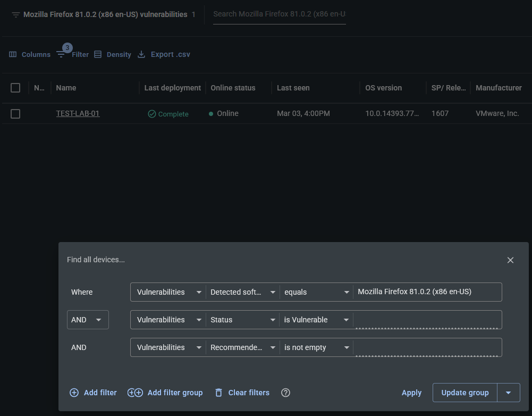532x416 pixels.
Task: Open the Status field dropdown
Action: [x=242, y=320]
